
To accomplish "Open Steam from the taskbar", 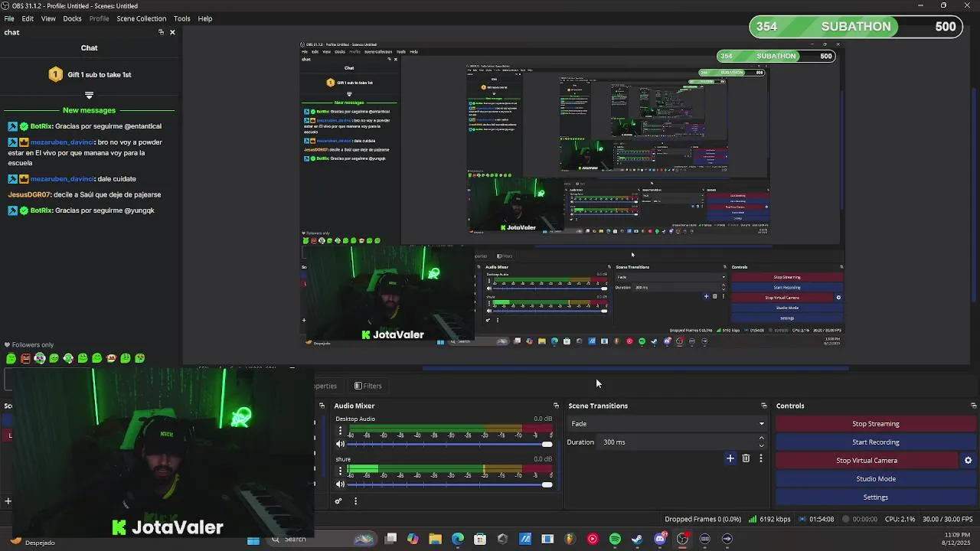I will point(637,540).
